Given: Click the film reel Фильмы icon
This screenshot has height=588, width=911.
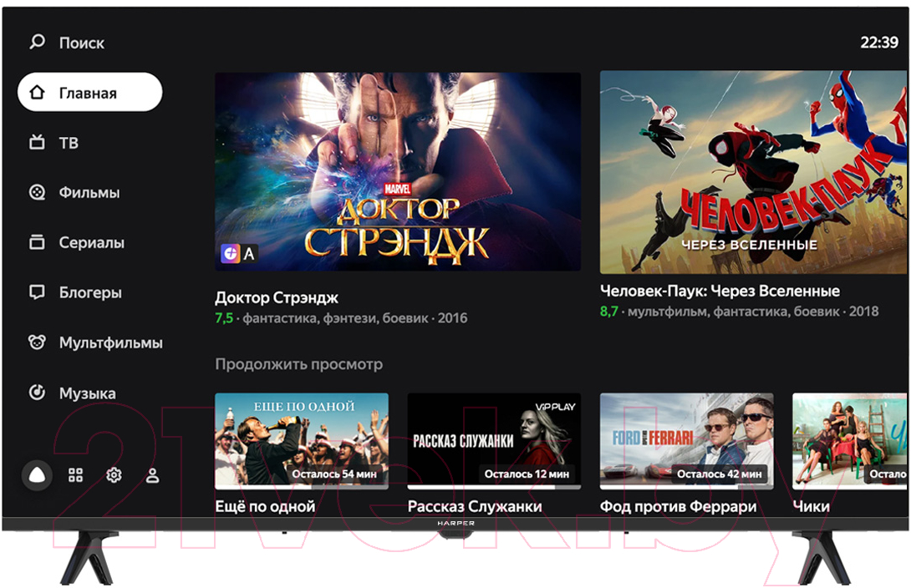Looking at the screenshot, I should 37,192.
